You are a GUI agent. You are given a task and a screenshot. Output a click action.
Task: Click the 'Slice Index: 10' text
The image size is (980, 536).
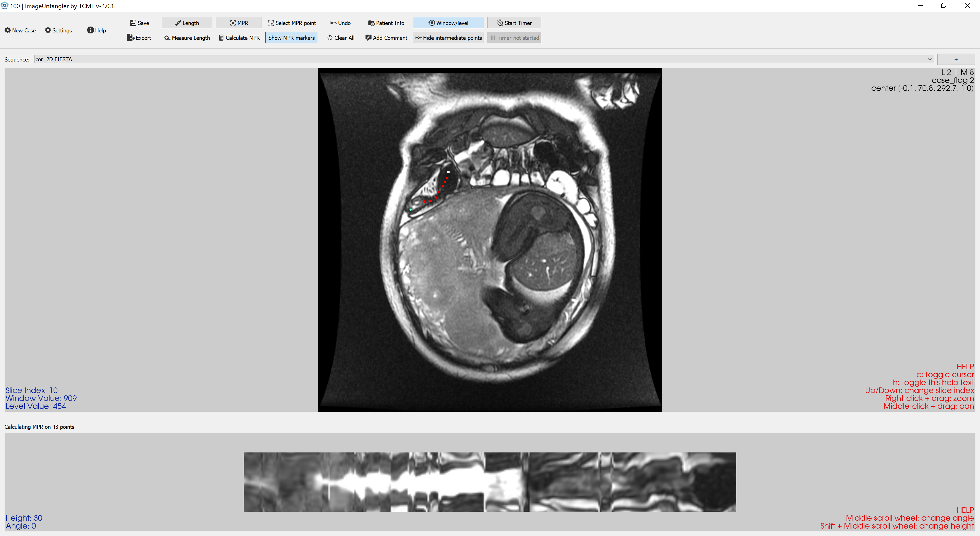click(32, 390)
